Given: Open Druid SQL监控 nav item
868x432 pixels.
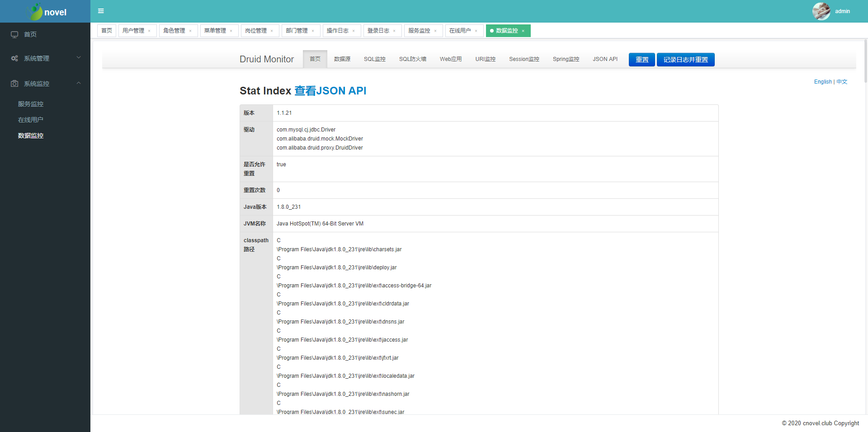Looking at the screenshot, I should point(375,59).
